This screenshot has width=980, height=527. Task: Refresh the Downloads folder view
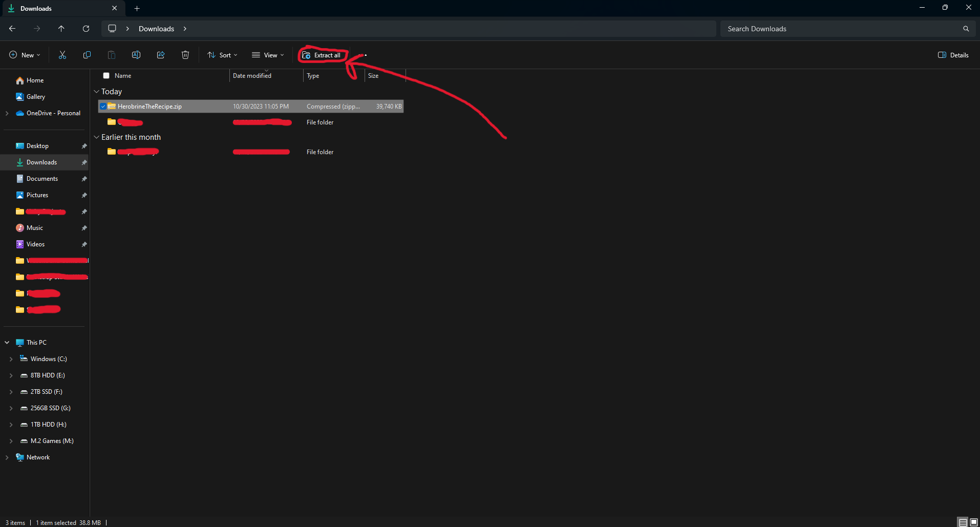coord(86,29)
